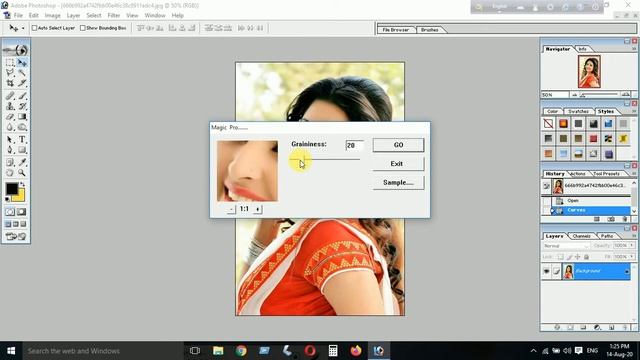
Task: Open tool preset picker dropdown in options bar
Action: [23, 28]
